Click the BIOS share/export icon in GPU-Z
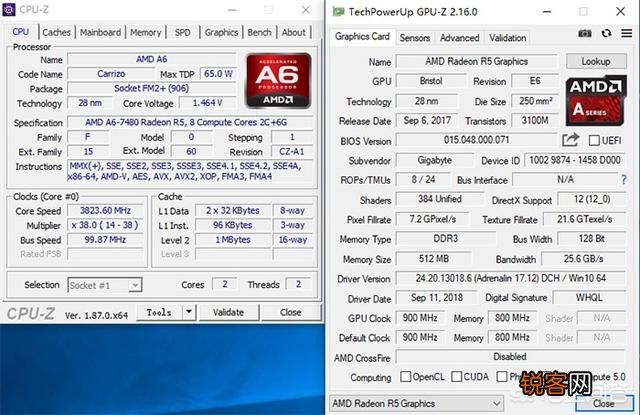Image resolution: width=640 pixels, height=415 pixels. click(571, 140)
